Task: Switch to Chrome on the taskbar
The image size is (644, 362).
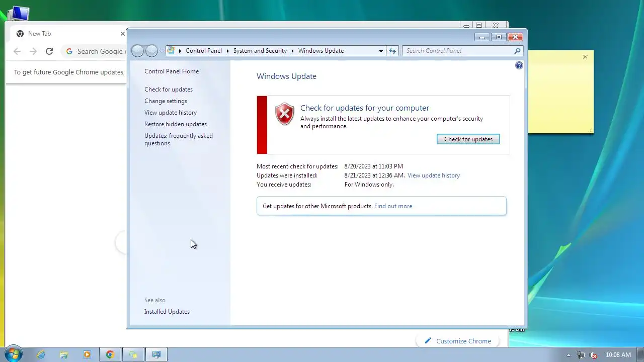Action: (x=110, y=354)
